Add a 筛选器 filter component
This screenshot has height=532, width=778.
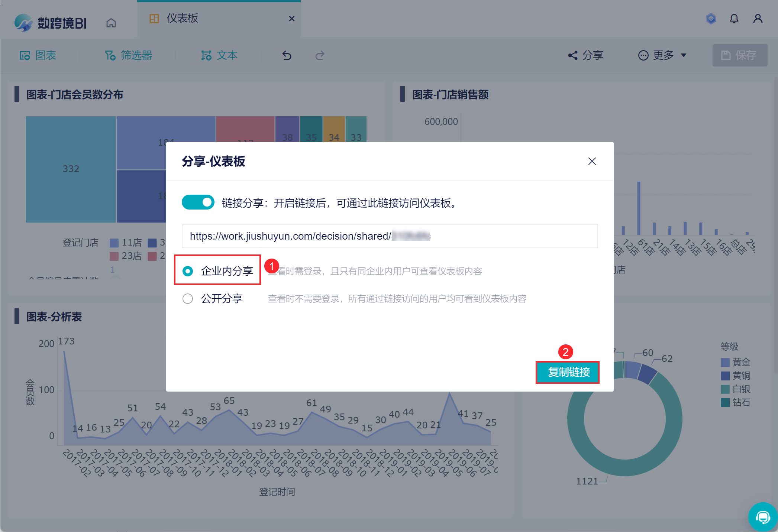(128, 55)
